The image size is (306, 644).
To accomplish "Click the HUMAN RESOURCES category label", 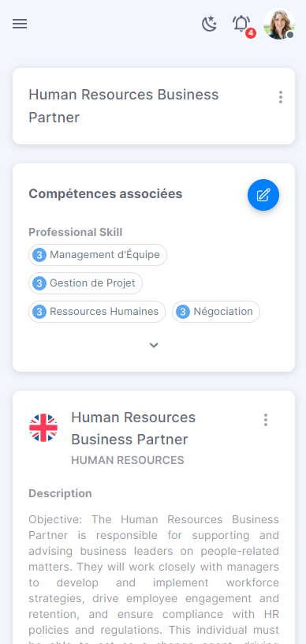I will 128,460.
